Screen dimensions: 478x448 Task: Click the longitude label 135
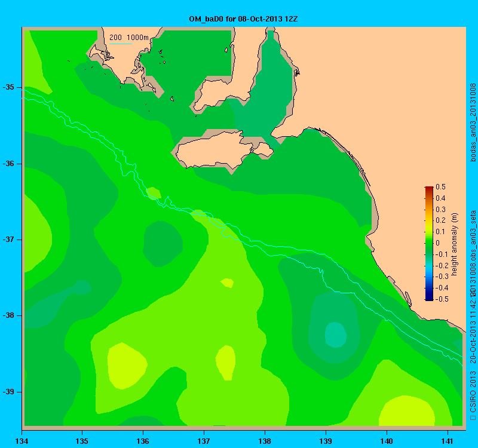(82, 441)
